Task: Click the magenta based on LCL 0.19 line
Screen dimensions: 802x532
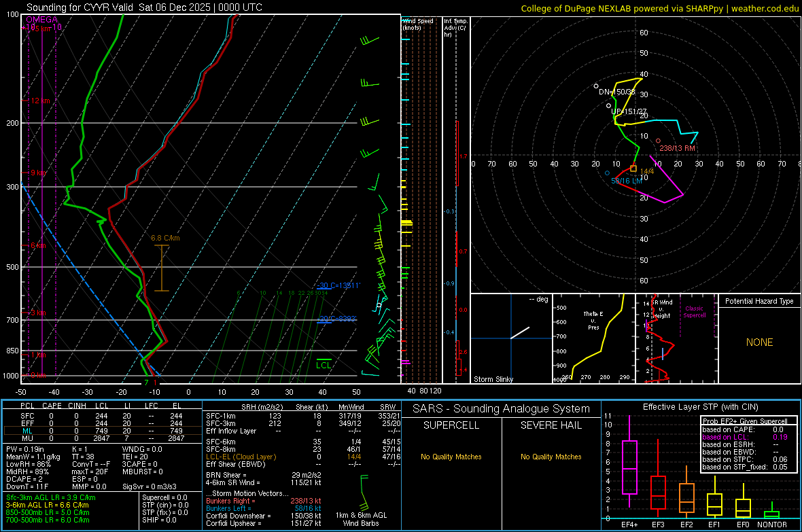Action: point(745,437)
